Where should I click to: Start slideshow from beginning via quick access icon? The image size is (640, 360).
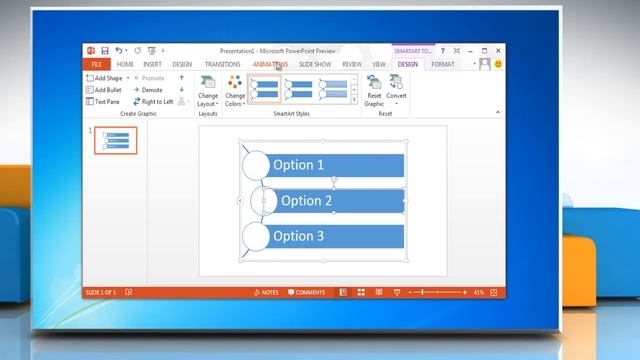[152, 51]
